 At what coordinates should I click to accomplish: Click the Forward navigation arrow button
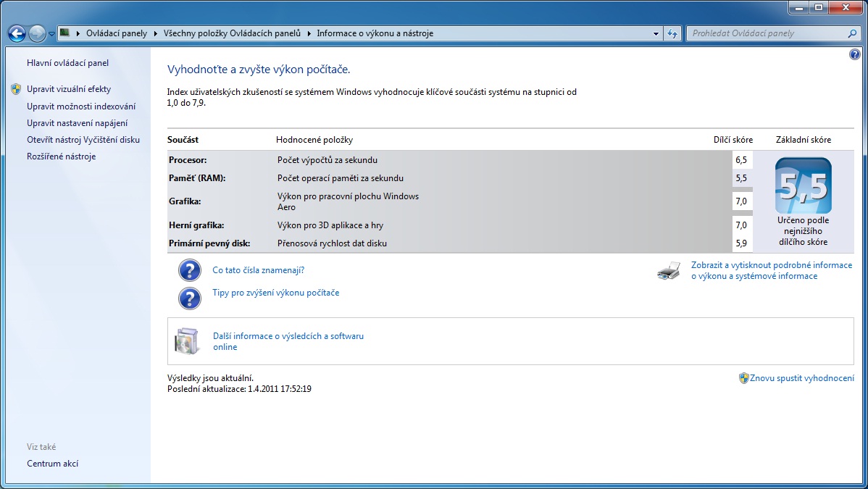pyautogui.click(x=37, y=33)
